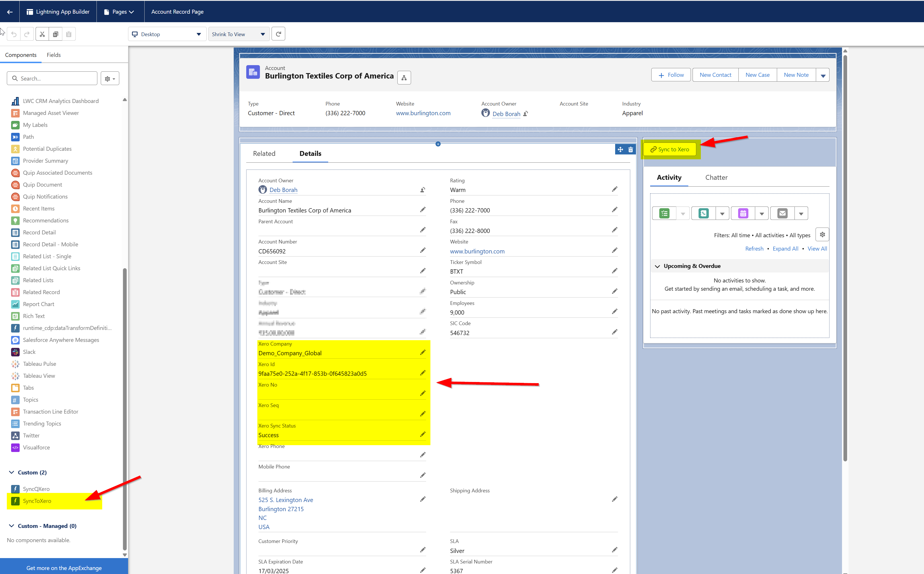Collapse the Custom (2) section

[x=12, y=472]
